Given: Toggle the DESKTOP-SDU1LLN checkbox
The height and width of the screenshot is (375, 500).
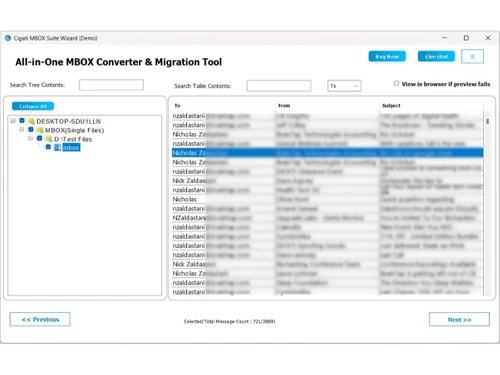Looking at the screenshot, I should pyautogui.click(x=22, y=120).
